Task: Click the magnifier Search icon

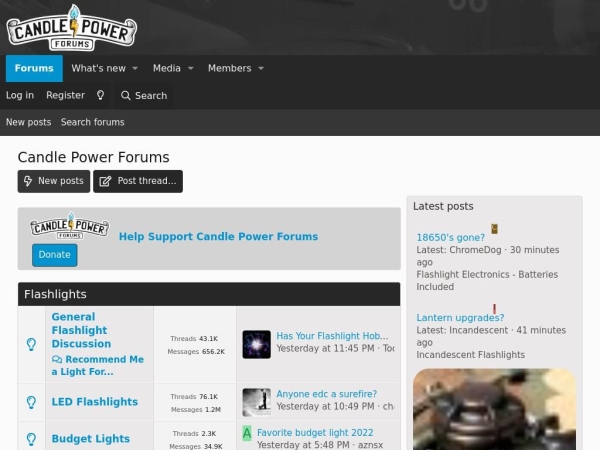Action: point(126,95)
